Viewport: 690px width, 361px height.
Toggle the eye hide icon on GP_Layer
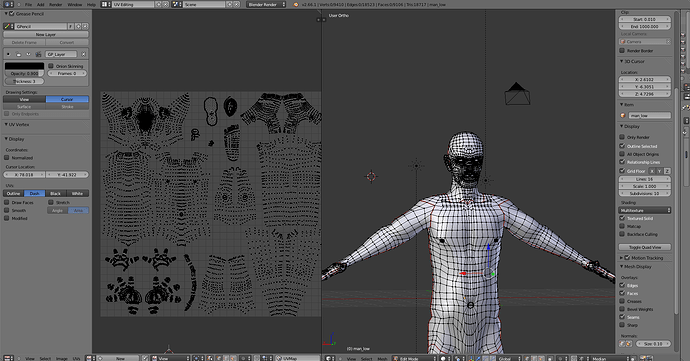[x=28, y=54]
